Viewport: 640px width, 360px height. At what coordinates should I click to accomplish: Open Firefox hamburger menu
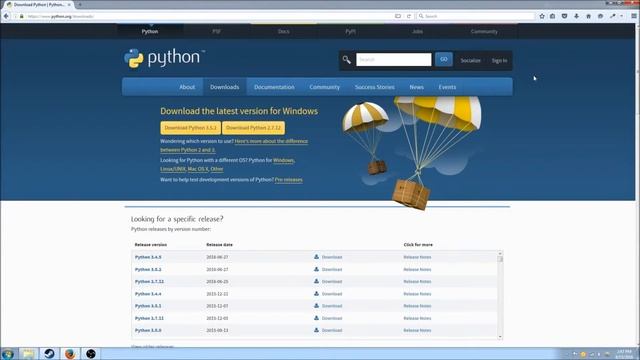634,16
